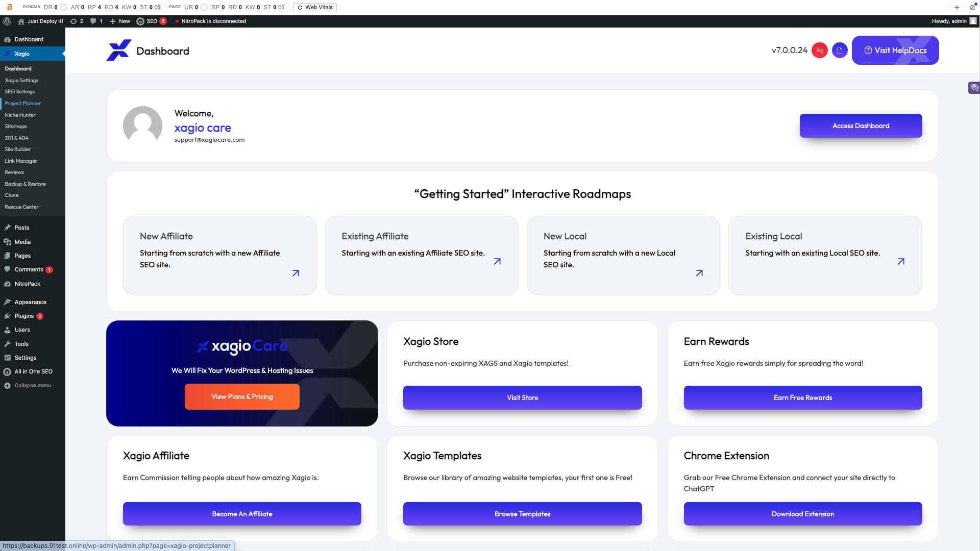Open the SEO menu with 3 notifications

point(152,21)
